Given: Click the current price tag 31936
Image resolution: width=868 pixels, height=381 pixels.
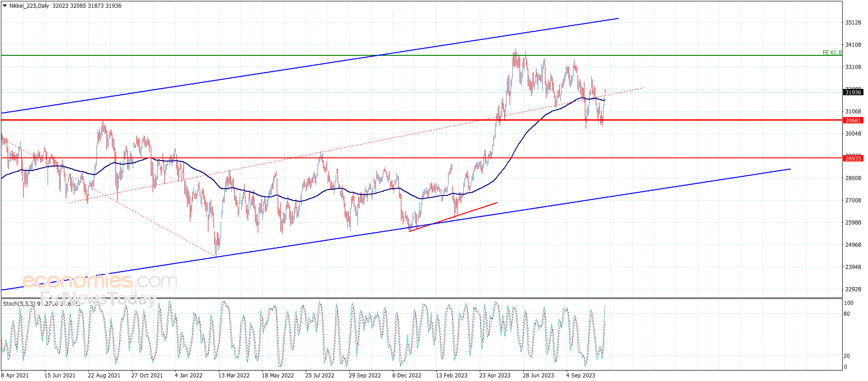Looking at the screenshot, I should coord(853,92).
